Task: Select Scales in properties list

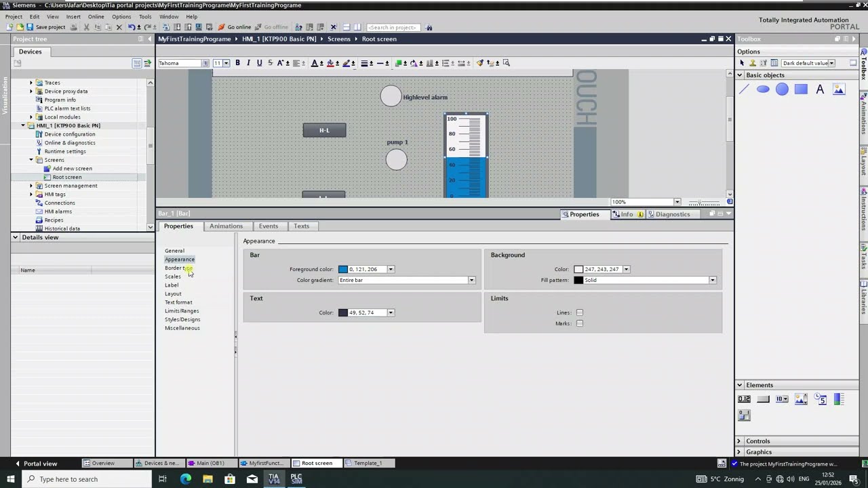Action: [x=173, y=277]
